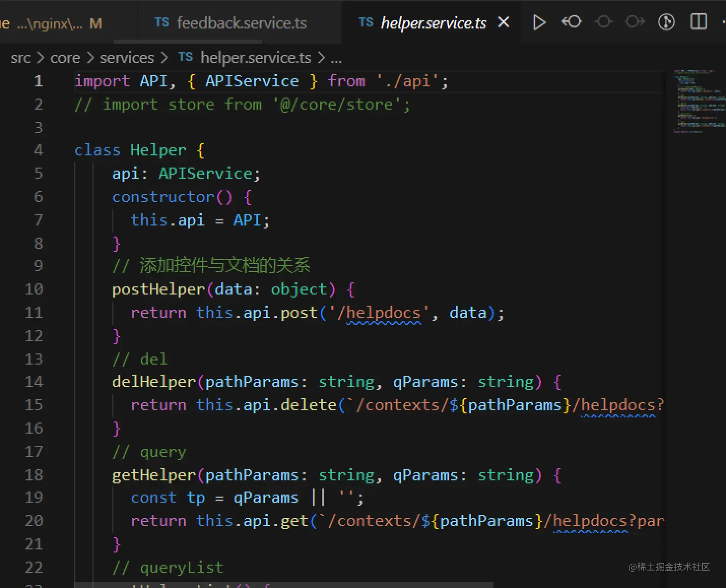The image size is (726, 588).
Task: Click line number 10 in the gutter
Action: 34,289
